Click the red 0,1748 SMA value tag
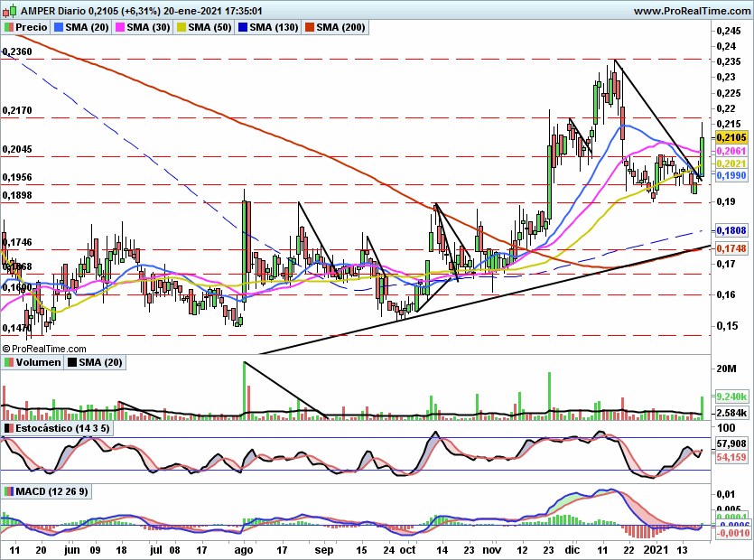The image size is (754, 560). click(731, 248)
